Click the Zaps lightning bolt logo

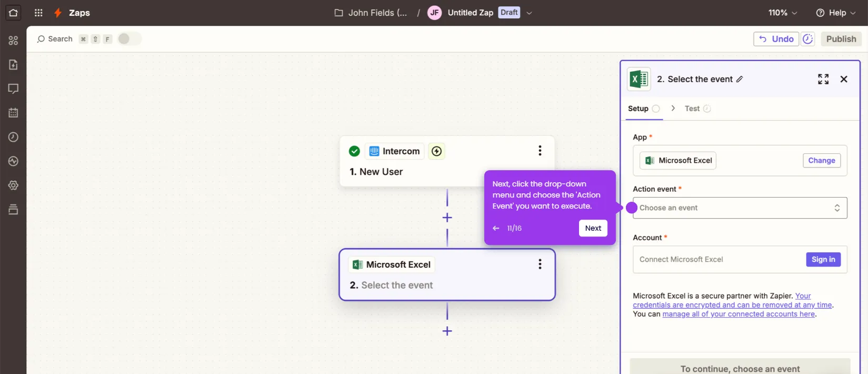(x=58, y=13)
